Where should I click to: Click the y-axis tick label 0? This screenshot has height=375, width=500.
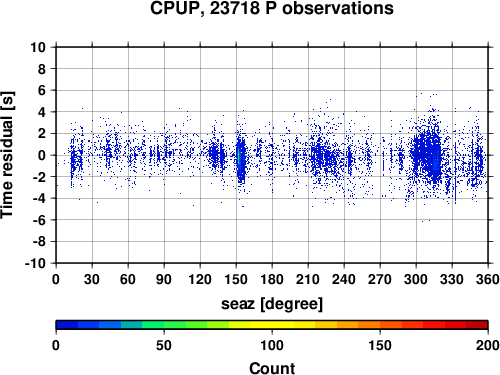click(42, 155)
